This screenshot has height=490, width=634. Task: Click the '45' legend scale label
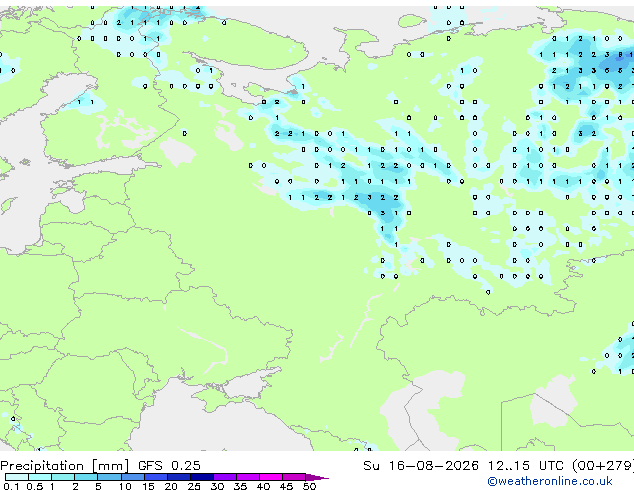(x=286, y=486)
